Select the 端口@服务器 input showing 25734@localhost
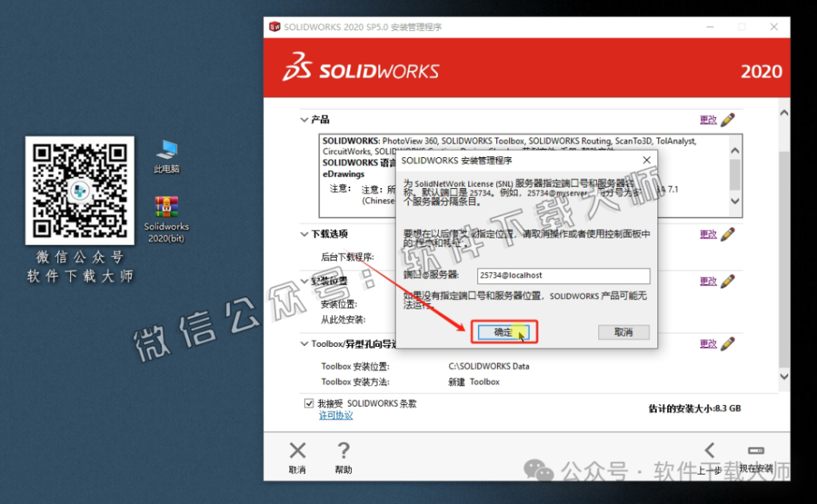Viewport: 817px width, 504px height. (563, 275)
